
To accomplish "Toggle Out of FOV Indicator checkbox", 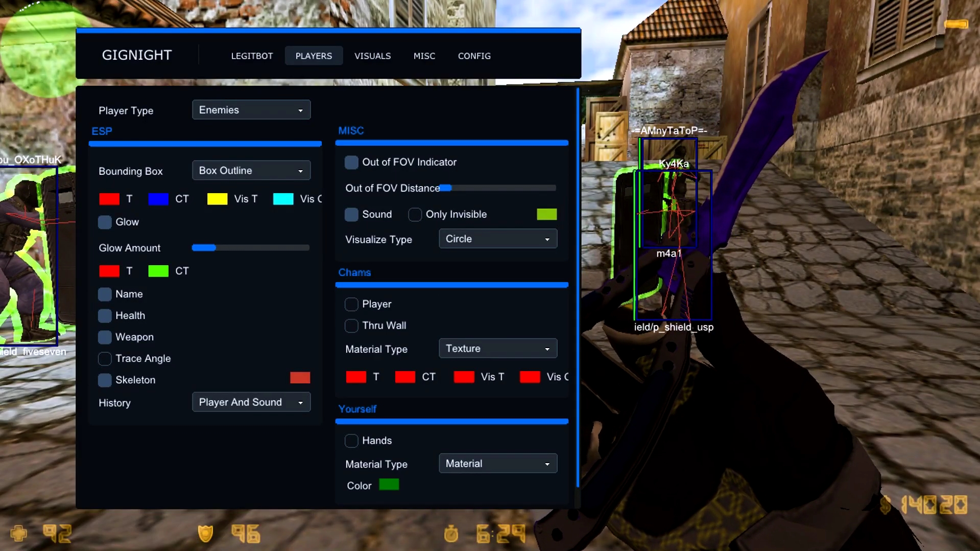I will click(x=351, y=162).
